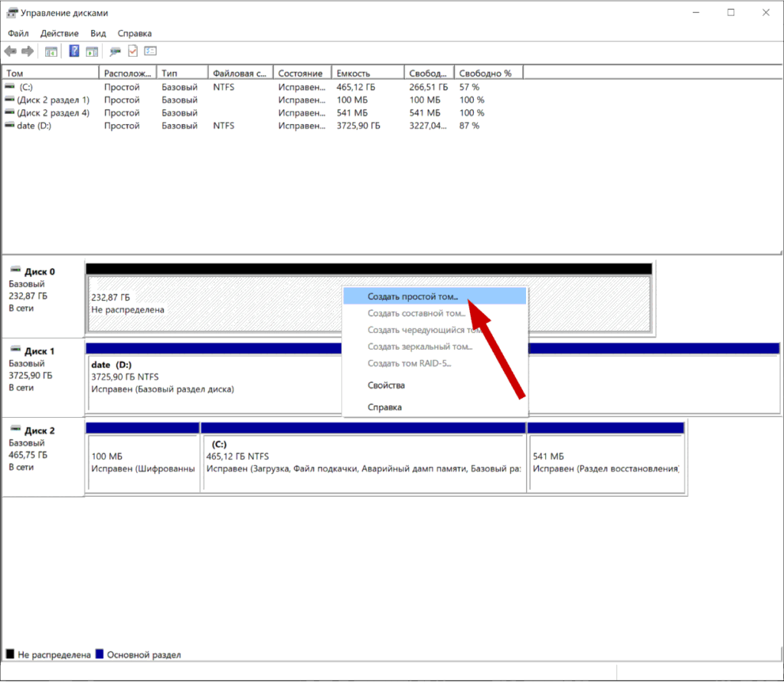Select the (Диск 2 раздел 4) volume row

263,113
